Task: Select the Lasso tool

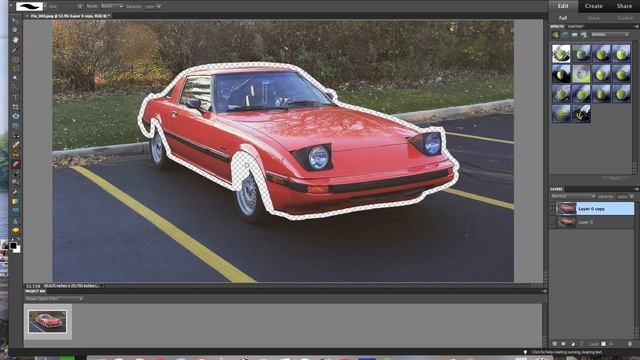Action: click(x=16, y=69)
